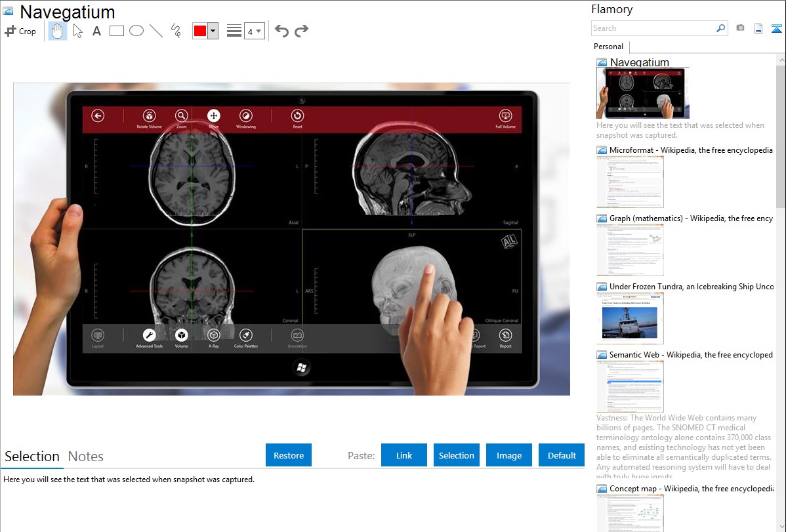This screenshot has width=786, height=532.
Task: Click the Windows logo on tablet
Action: [301, 367]
